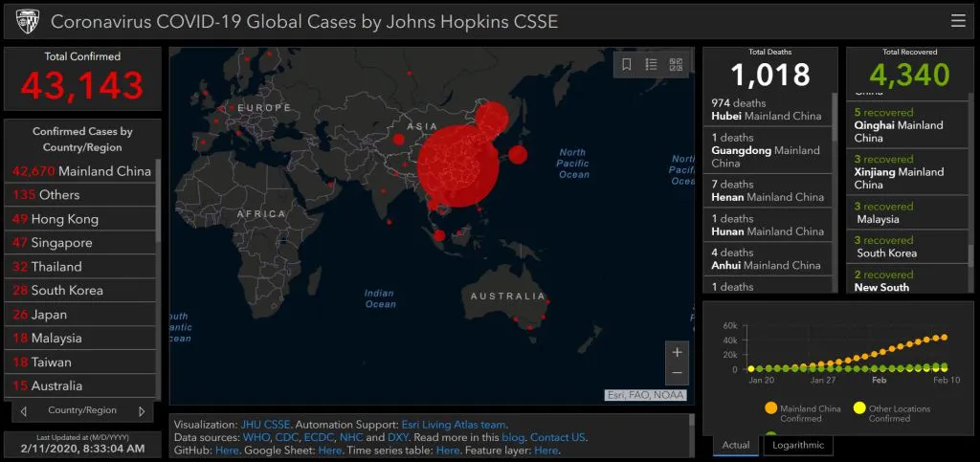
Task: Open the DXY data source link
Action: [397, 438]
